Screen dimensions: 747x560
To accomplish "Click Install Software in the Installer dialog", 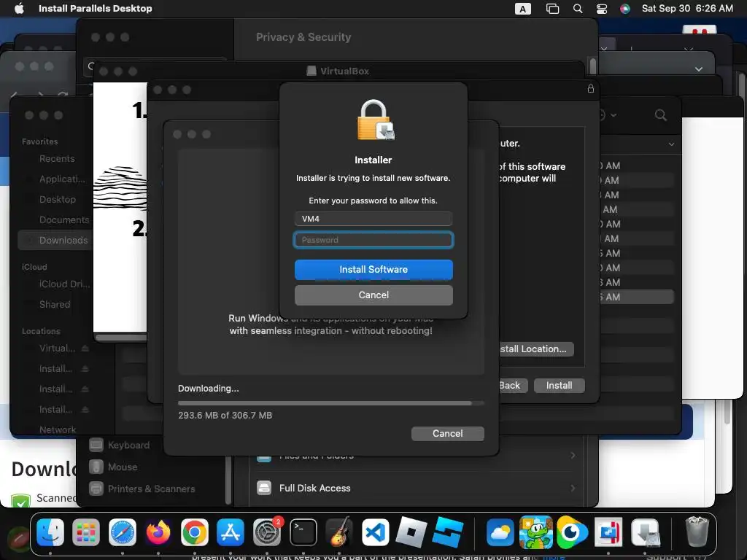I will [373, 270].
